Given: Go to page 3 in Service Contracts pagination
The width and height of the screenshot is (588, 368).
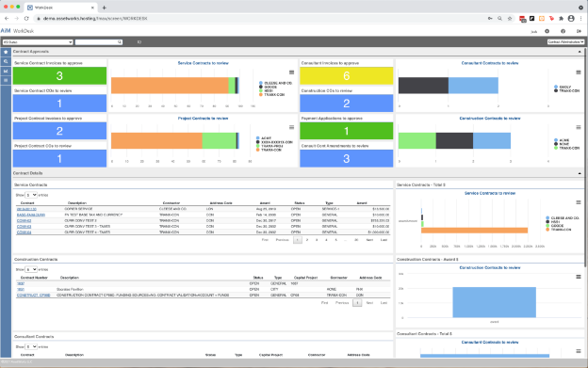Looking at the screenshot, I should (x=317, y=240).
